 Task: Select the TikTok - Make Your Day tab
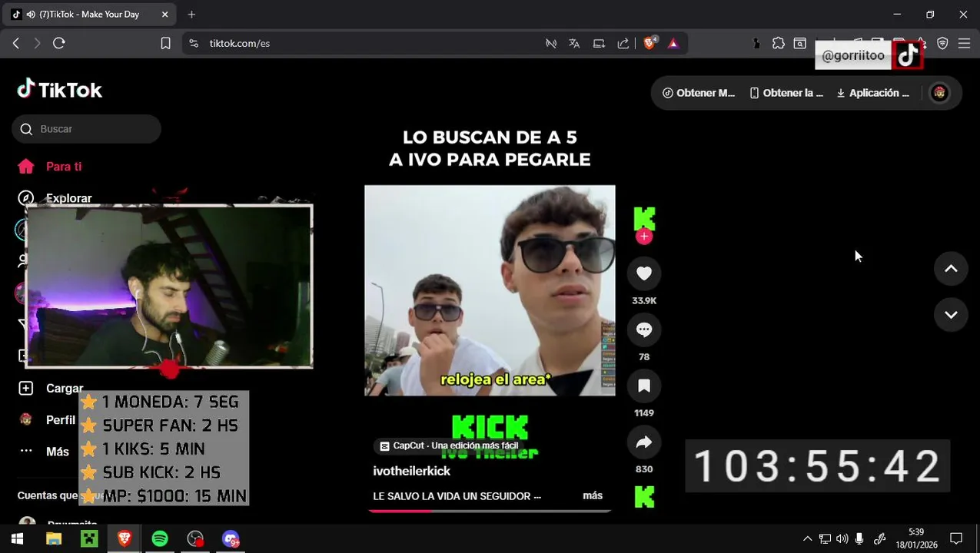tap(88, 14)
